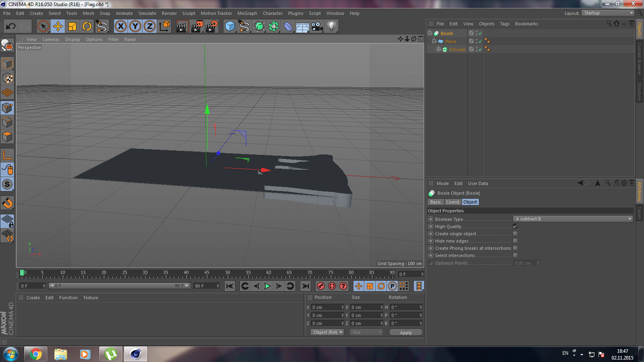
Task: Toggle the Boole object enable checkmark
Action: [480, 33]
